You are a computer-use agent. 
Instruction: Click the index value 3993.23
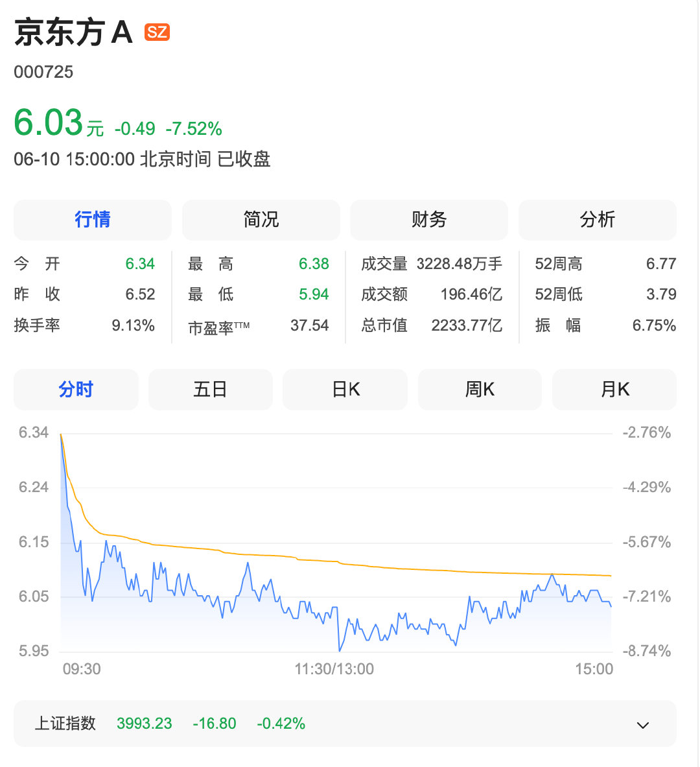coord(145,724)
